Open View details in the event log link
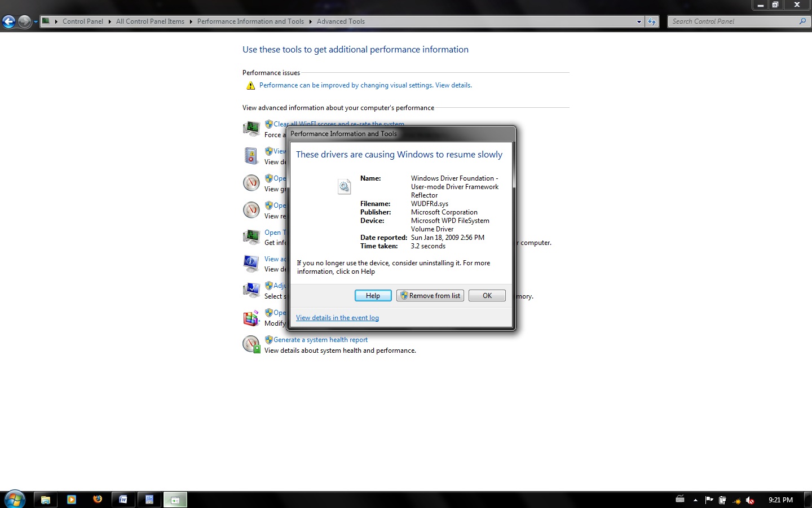The width and height of the screenshot is (812, 508). (x=337, y=318)
